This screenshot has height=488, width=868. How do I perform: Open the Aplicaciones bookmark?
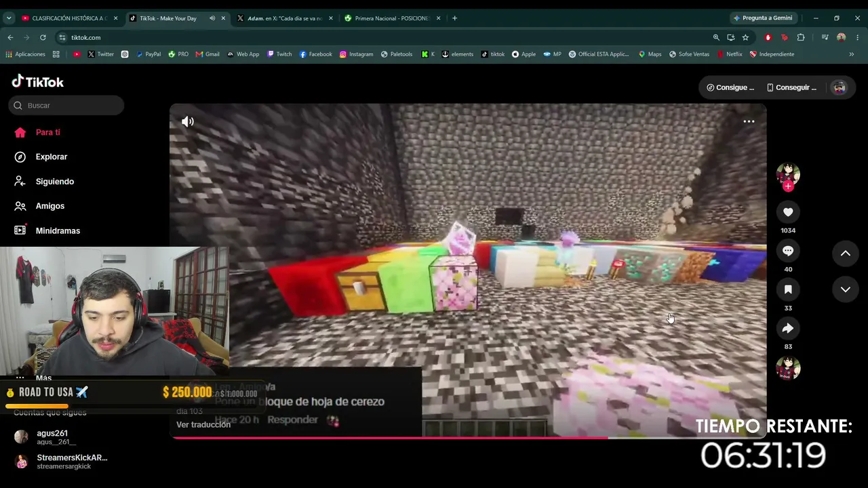(26, 54)
